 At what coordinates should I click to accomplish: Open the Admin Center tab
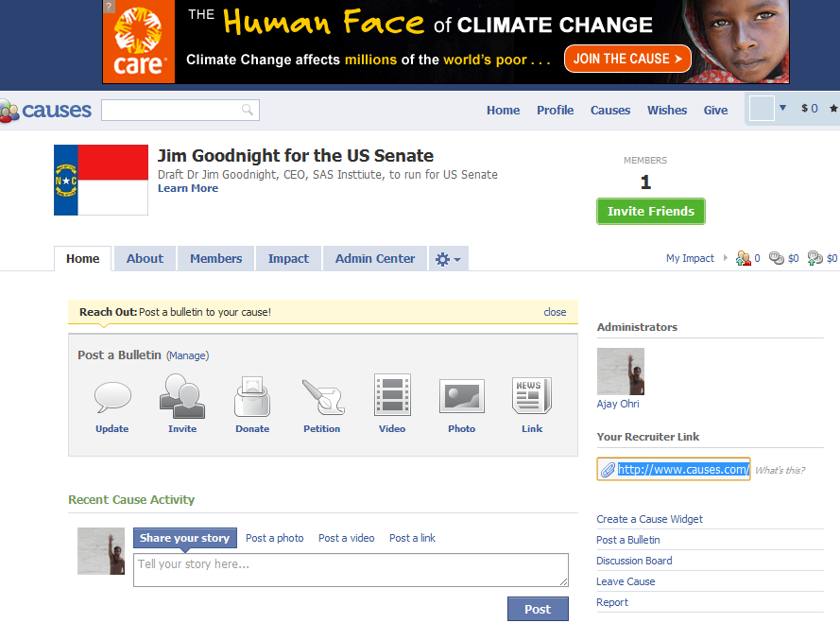tap(375, 259)
